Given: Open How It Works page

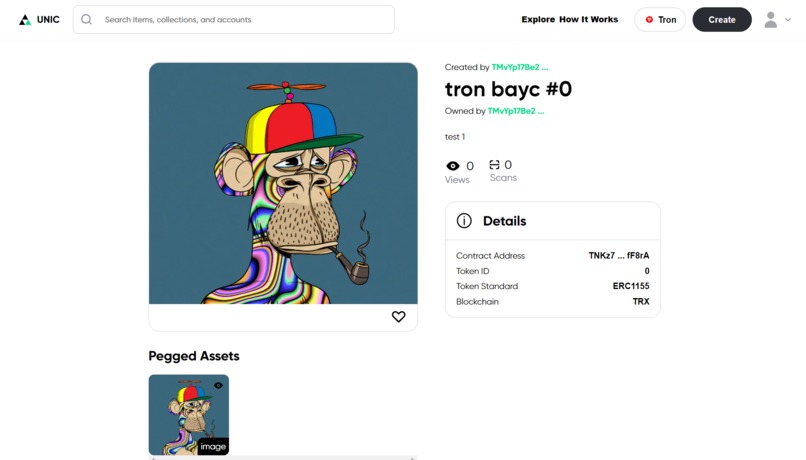Looking at the screenshot, I should (x=589, y=20).
